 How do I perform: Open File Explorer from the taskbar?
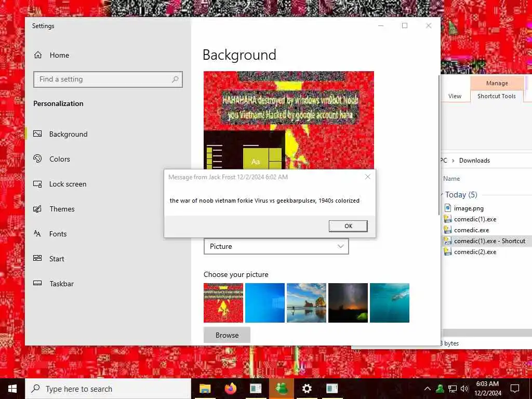point(205,389)
